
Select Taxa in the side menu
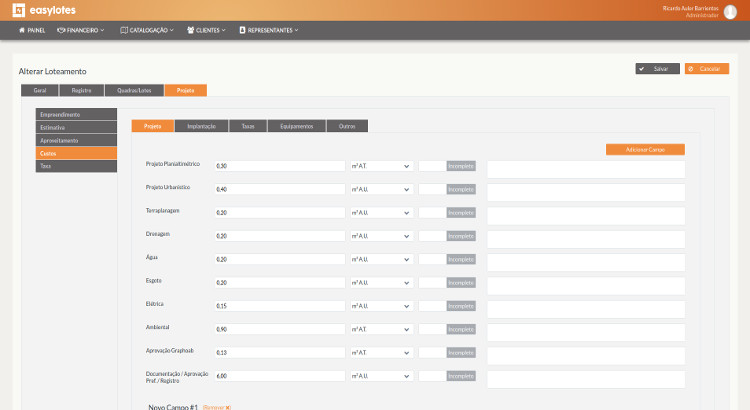(76, 166)
